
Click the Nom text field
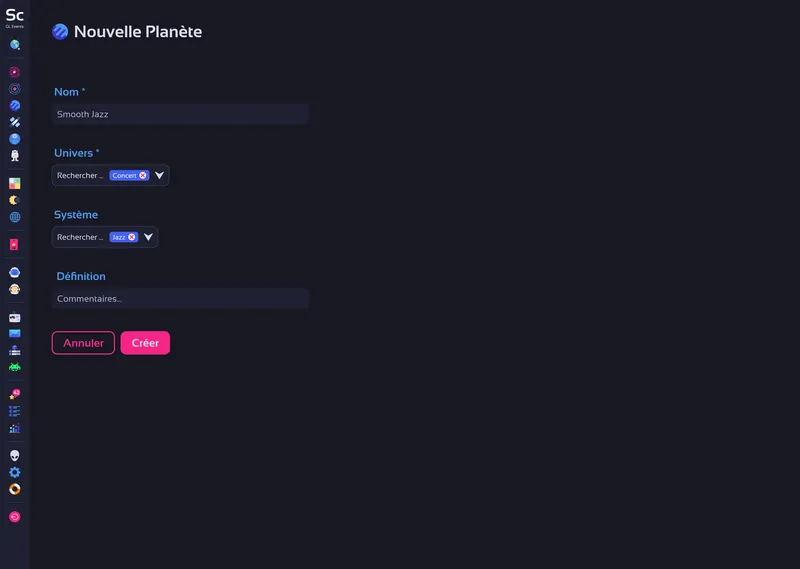click(x=180, y=115)
